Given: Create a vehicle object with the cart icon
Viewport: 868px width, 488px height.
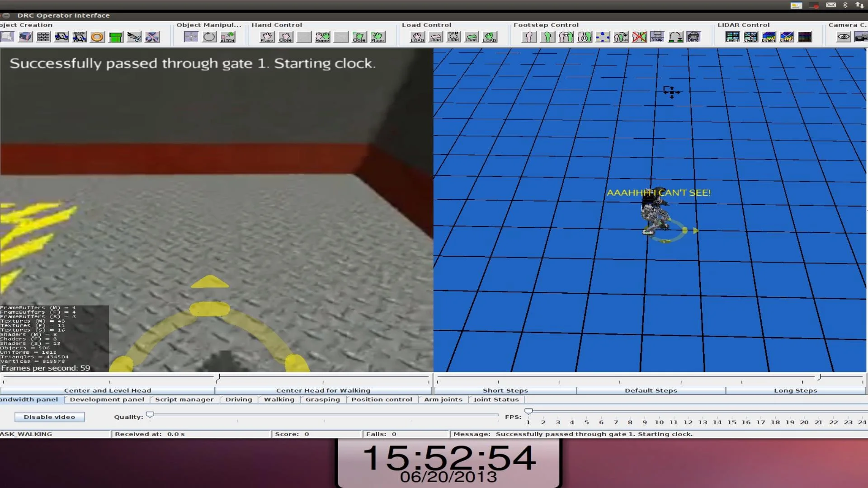Looking at the screenshot, I should [x=61, y=37].
